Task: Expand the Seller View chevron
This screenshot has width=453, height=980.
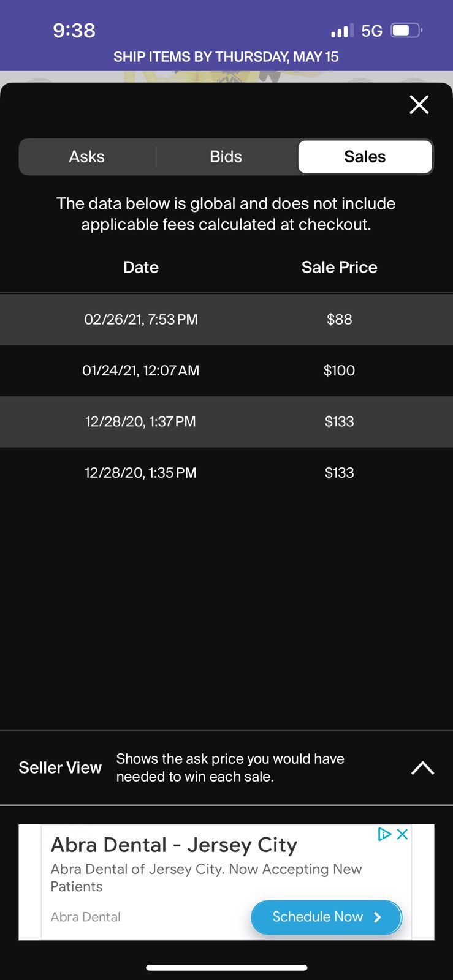Action: pyautogui.click(x=422, y=767)
